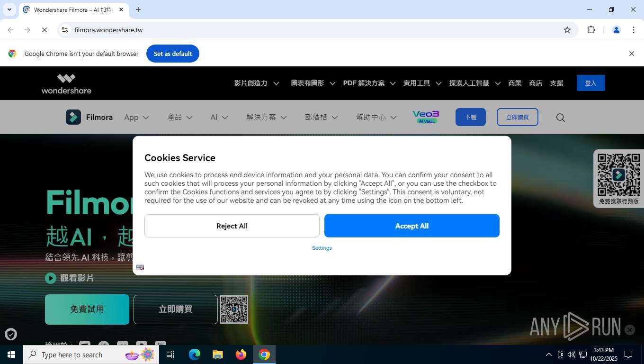Open 商業 in top navigation

[x=515, y=83]
